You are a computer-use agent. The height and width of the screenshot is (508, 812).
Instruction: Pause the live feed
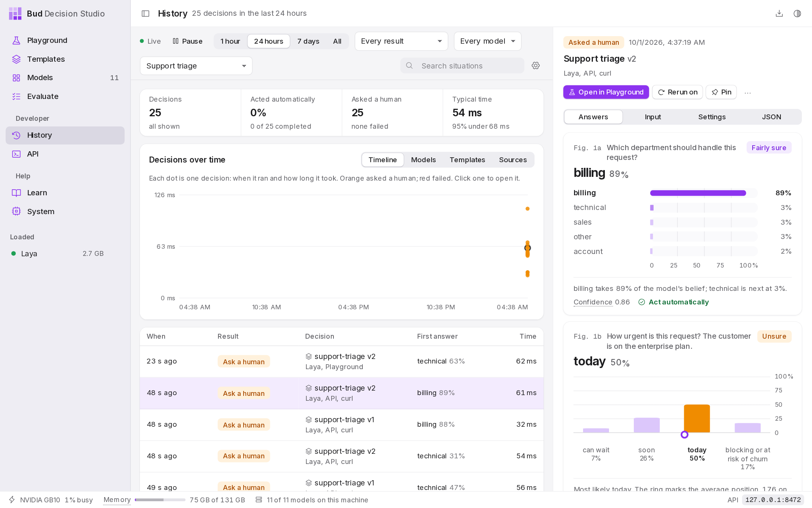tap(187, 41)
